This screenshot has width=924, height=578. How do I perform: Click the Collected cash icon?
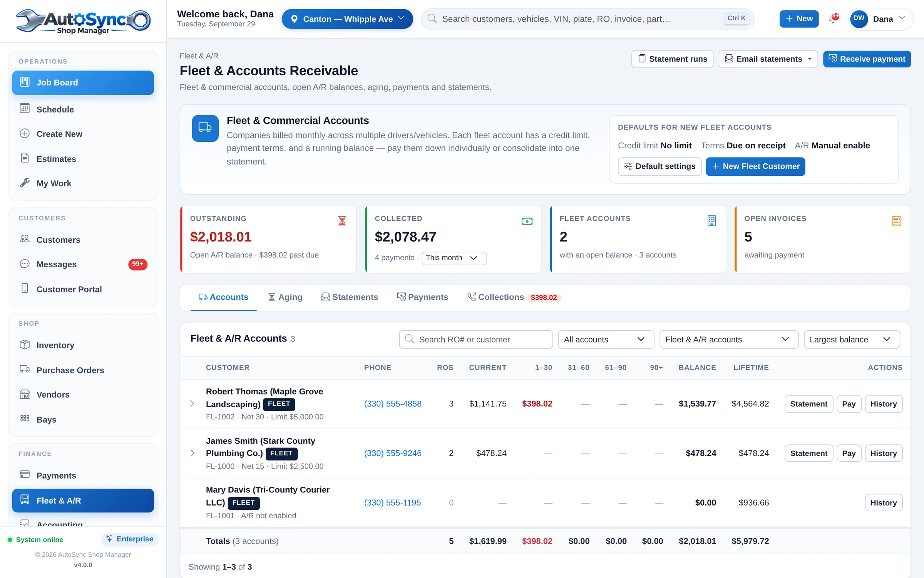527,220
